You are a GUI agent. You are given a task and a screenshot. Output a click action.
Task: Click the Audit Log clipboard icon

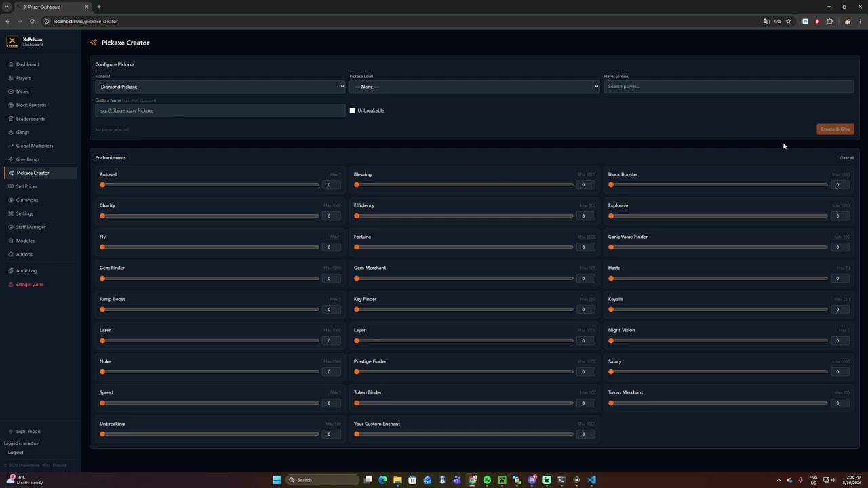[11, 270]
